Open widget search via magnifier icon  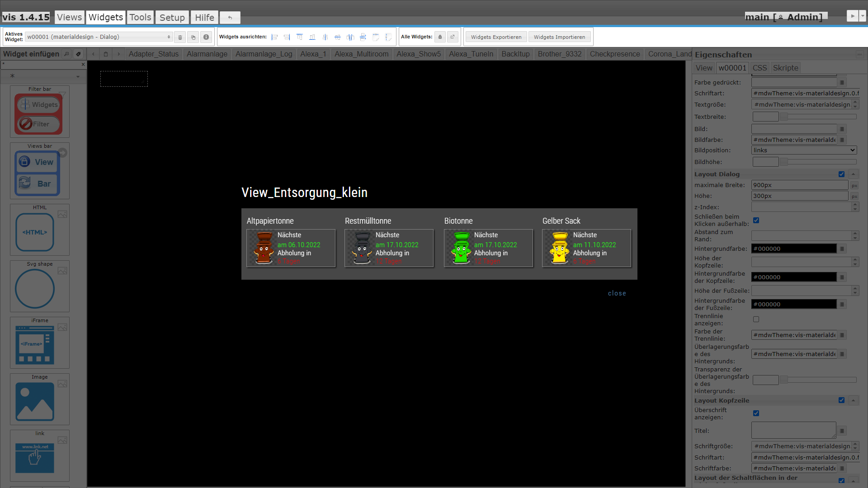(67, 54)
